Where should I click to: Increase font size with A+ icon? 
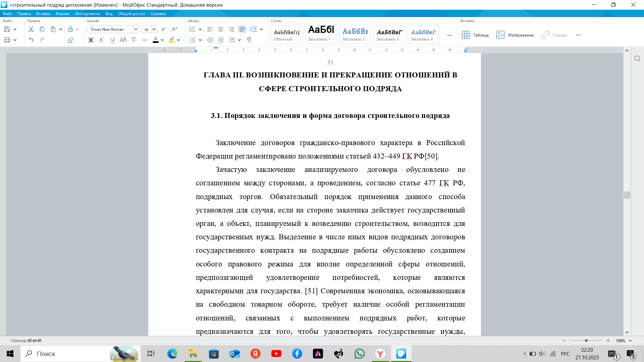pyautogui.click(x=174, y=29)
